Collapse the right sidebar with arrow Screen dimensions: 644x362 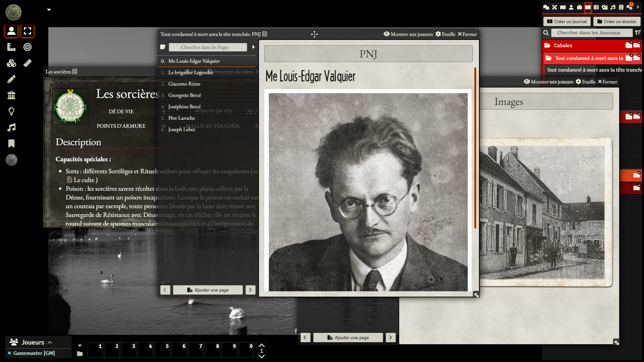pos(638,7)
